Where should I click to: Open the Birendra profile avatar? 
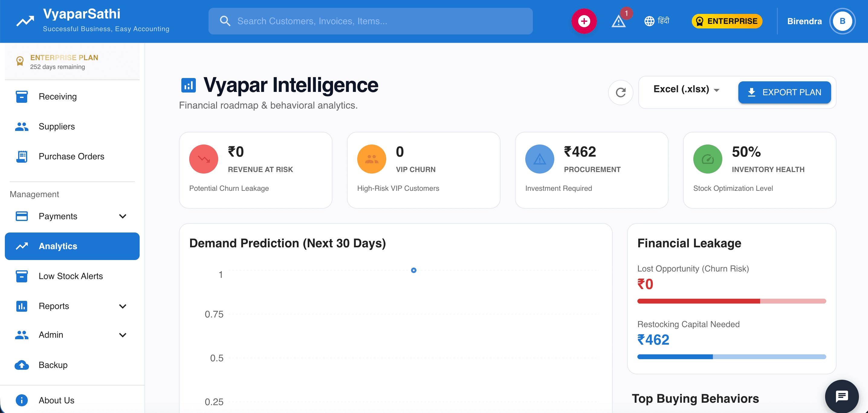[842, 21]
